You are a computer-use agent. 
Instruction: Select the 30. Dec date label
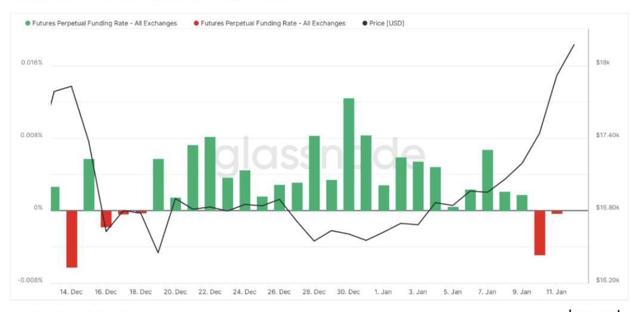[x=349, y=292]
